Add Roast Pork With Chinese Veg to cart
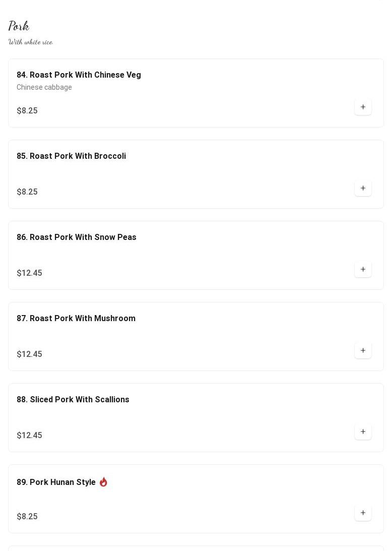 363,107
